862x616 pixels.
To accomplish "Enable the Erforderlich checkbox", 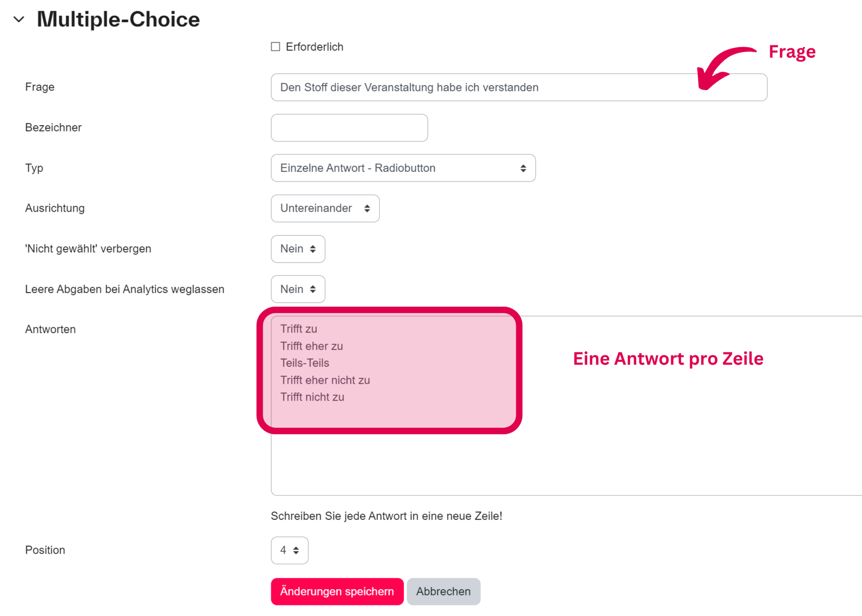I will point(276,47).
